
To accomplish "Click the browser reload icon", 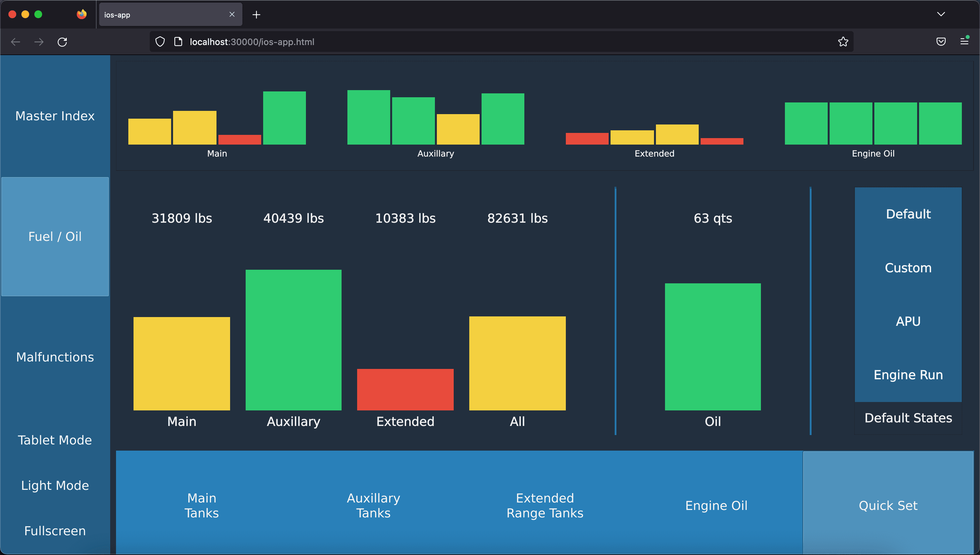I will tap(62, 42).
